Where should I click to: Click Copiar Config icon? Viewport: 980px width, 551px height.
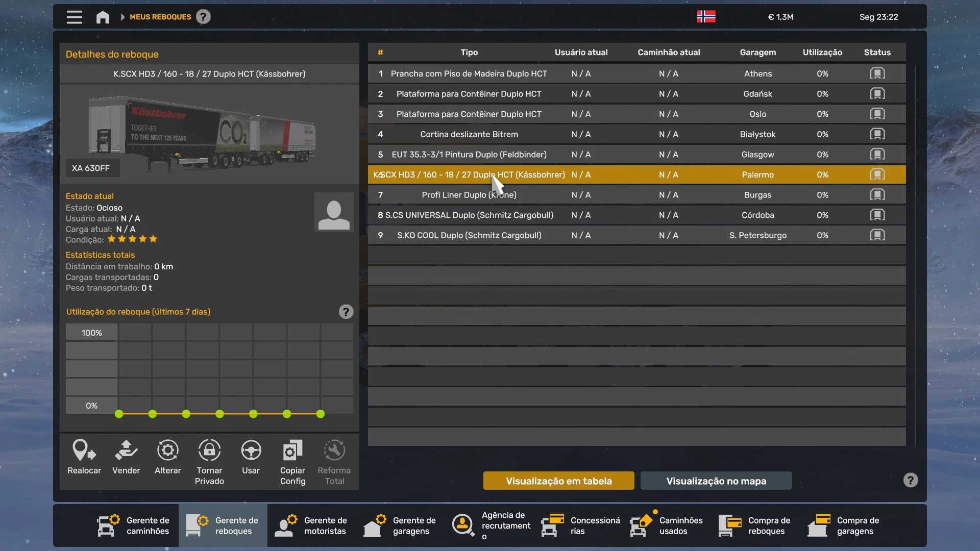(292, 451)
